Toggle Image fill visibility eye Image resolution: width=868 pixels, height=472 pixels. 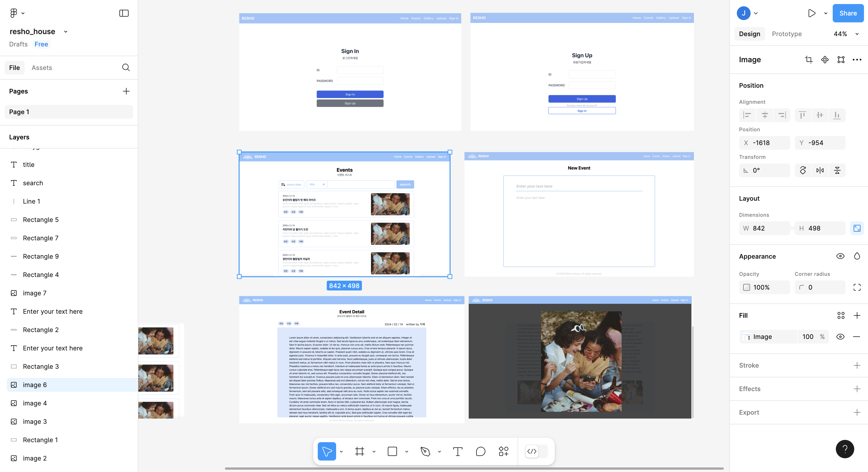tap(840, 337)
